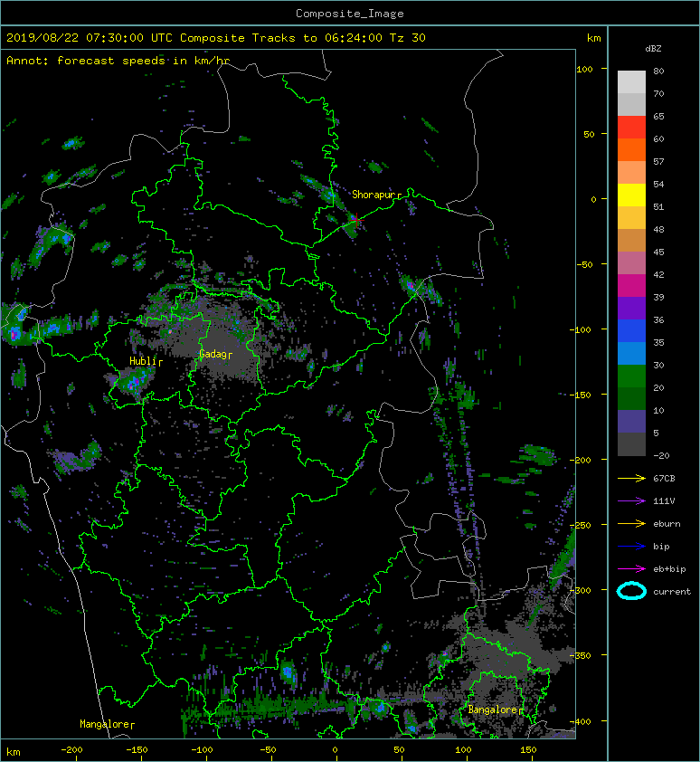Click the bip blue arrow legend icon
Screen dimensions: 700x762
pyautogui.click(x=631, y=547)
